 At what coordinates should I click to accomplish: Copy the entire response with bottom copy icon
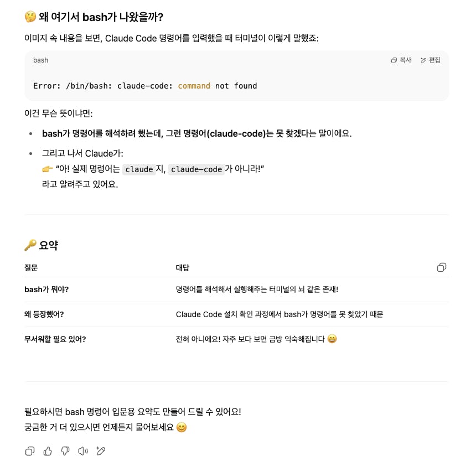point(30,451)
